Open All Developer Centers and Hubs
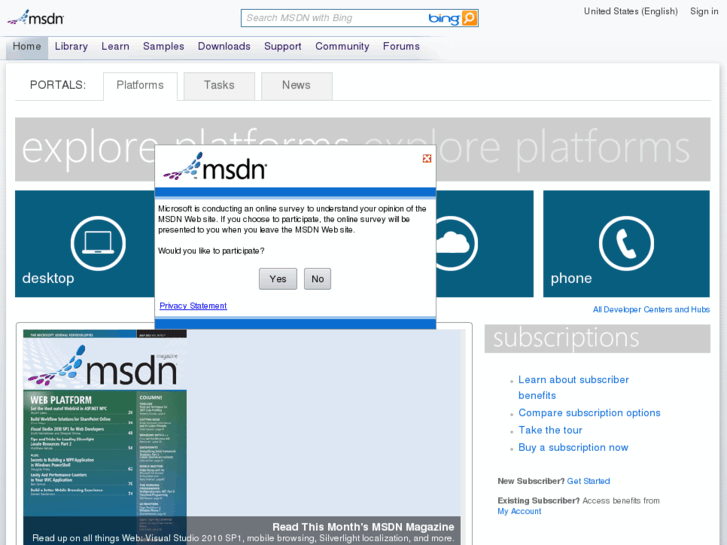 [x=651, y=309]
